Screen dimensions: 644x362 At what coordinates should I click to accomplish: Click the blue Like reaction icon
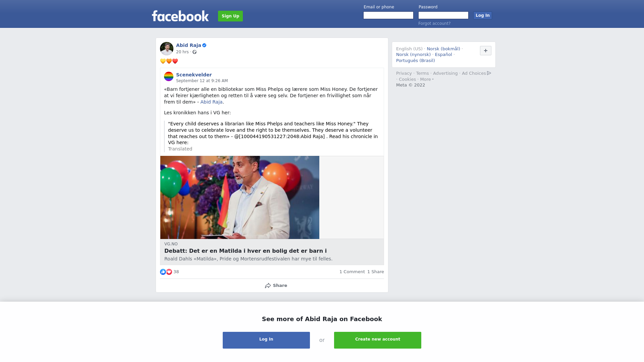coord(163,272)
